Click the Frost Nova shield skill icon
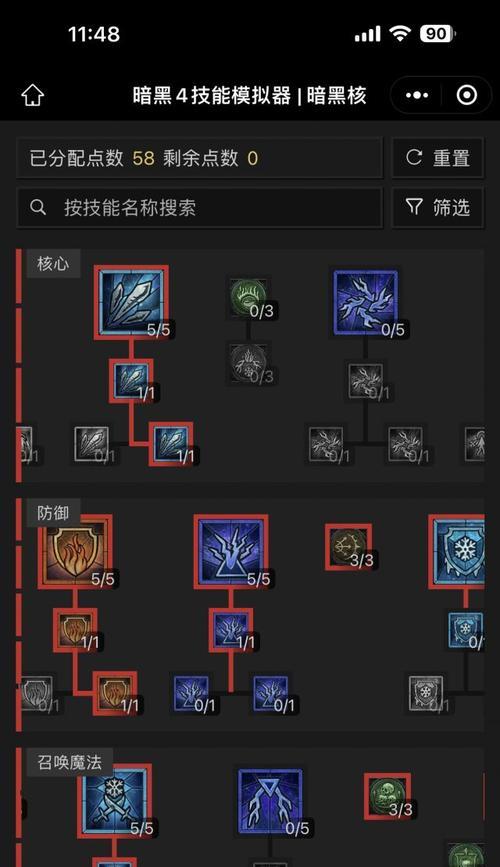500x867 pixels. pos(457,551)
